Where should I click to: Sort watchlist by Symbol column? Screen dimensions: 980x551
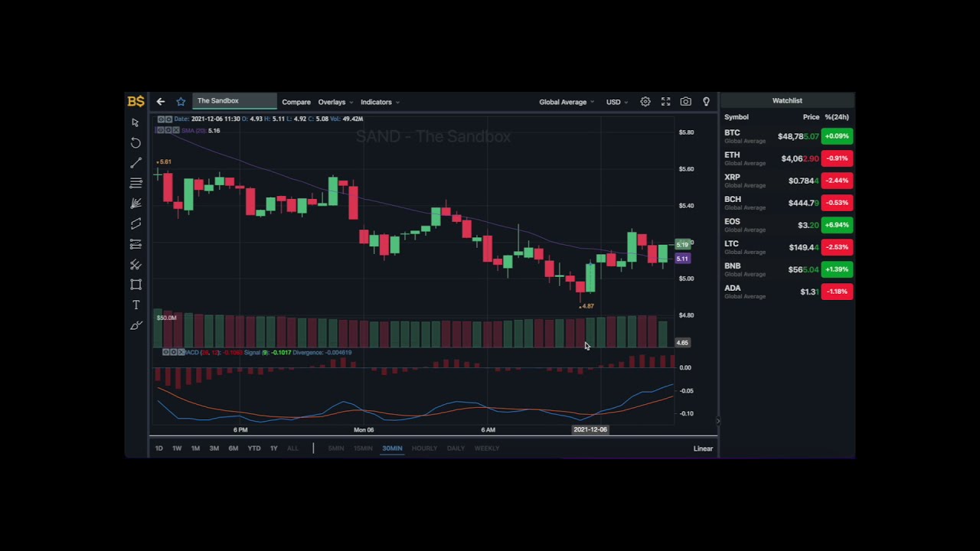pos(737,117)
